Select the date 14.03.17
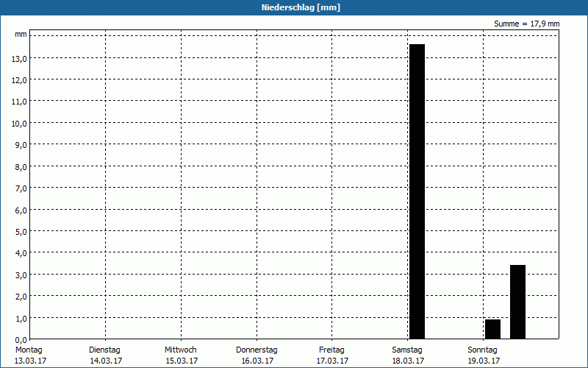Viewport: 588px width, 368px height. tap(106, 361)
